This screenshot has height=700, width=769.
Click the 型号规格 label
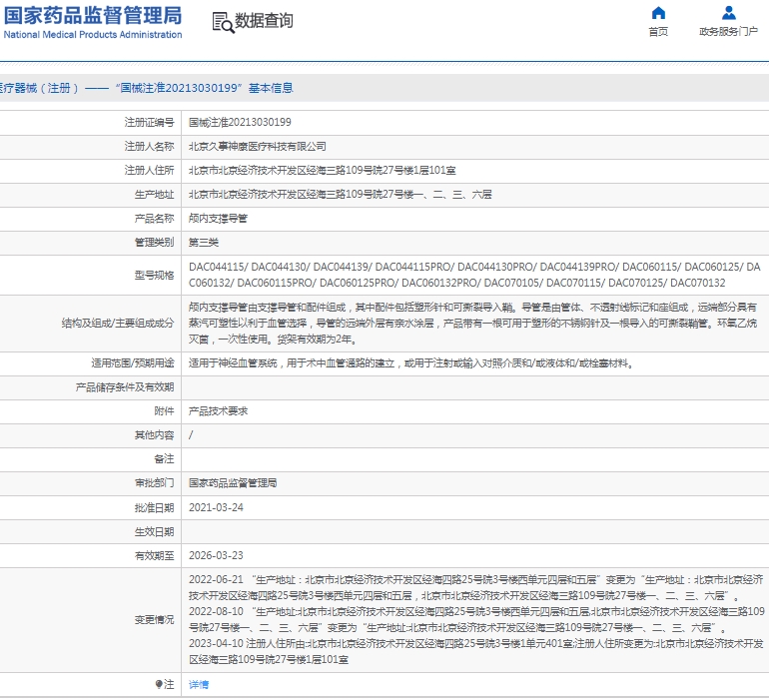click(x=154, y=275)
